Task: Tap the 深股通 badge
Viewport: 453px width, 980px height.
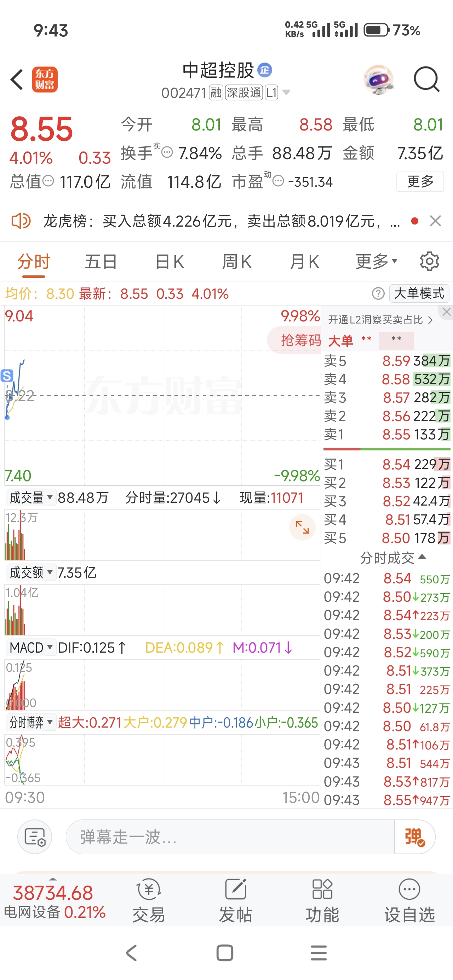Action: pos(244,92)
